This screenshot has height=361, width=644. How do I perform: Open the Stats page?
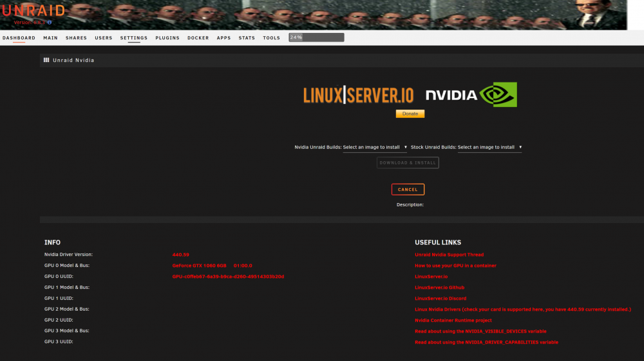coord(247,38)
